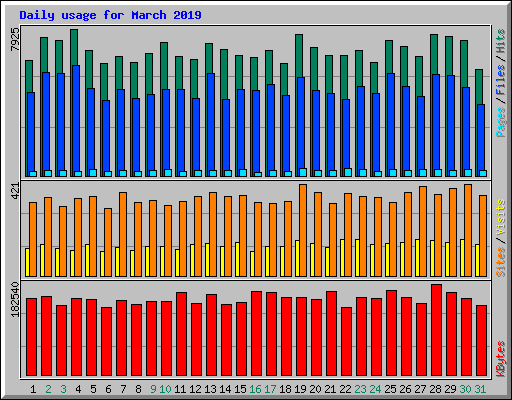The height and width of the screenshot is (400, 512).
Task: Click day 16 weekend label
Action: point(255,389)
